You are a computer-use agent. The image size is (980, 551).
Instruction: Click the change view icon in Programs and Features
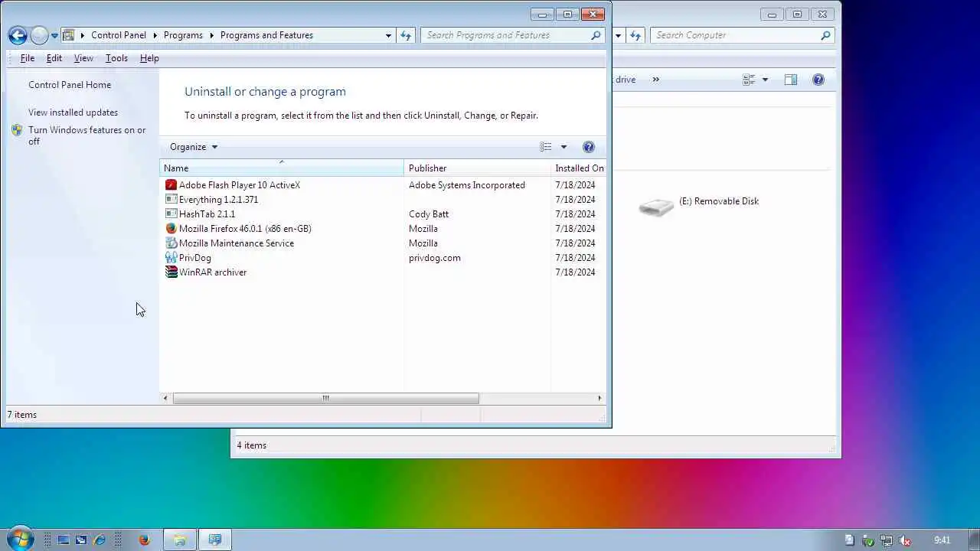[x=546, y=147]
